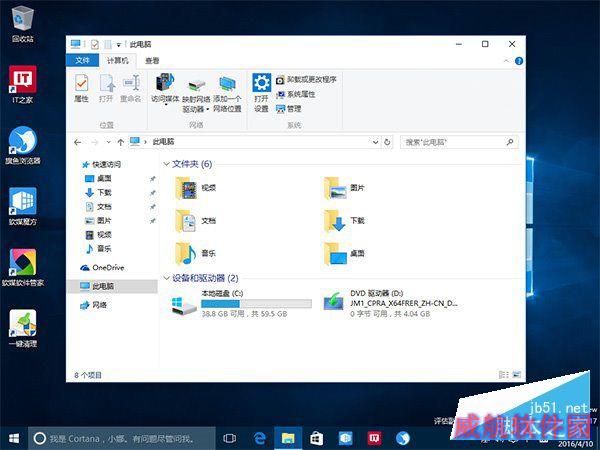Select Quick access (快速访问) in navigation pane
Viewport: 600px width, 450px height.
click(102, 165)
